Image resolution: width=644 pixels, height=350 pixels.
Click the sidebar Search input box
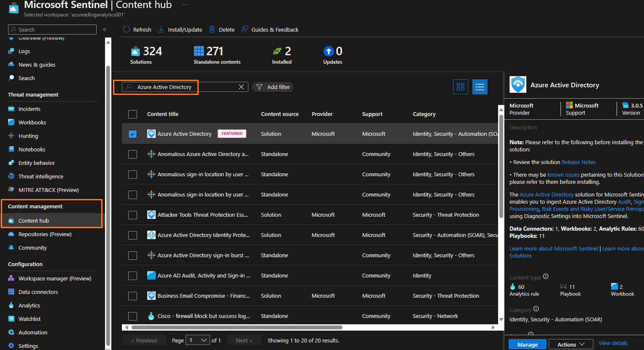point(52,30)
